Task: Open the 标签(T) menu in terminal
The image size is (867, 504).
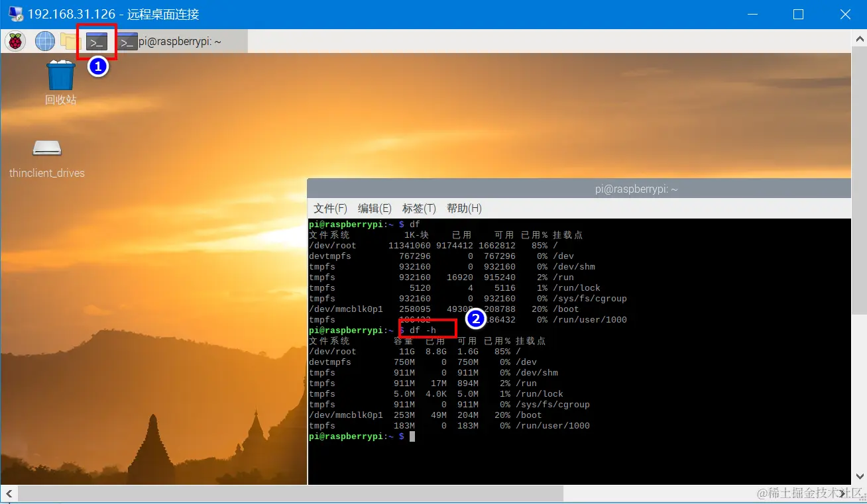Action: tap(419, 208)
